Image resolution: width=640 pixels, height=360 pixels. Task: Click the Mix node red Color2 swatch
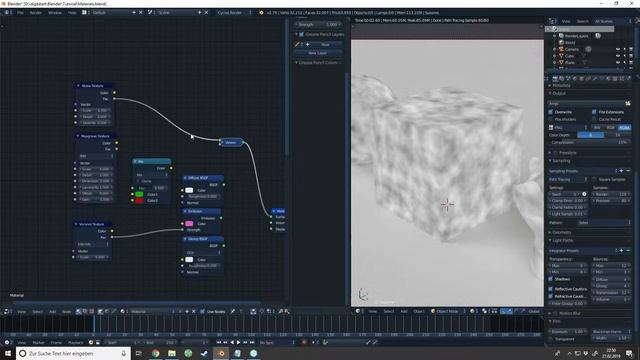point(139,200)
